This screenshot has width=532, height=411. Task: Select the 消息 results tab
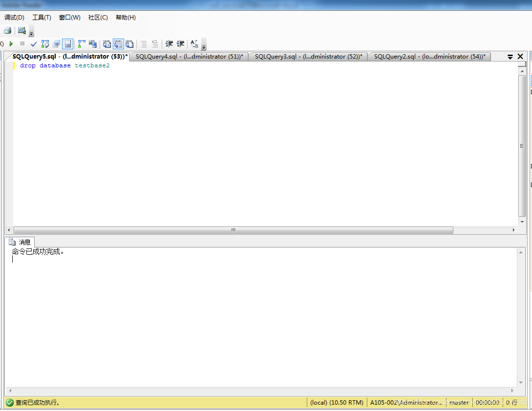[x=20, y=242]
